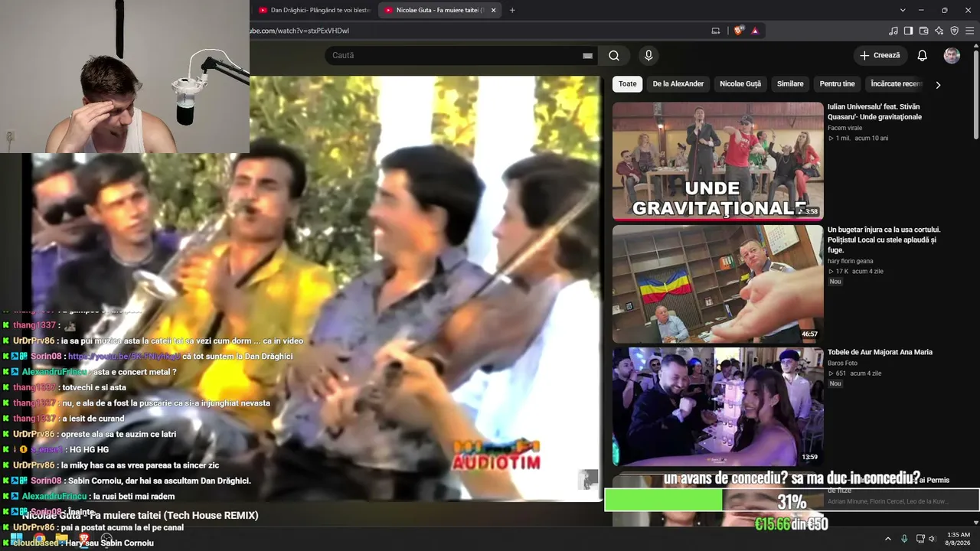The width and height of the screenshot is (980, 551).
Task: Select the De la AlexAnder chip
Action: pos(678,84)
